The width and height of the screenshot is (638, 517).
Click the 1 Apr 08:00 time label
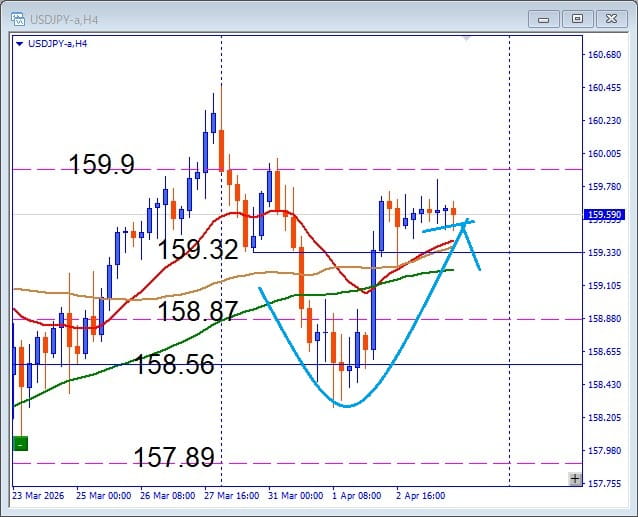(359, 495)
